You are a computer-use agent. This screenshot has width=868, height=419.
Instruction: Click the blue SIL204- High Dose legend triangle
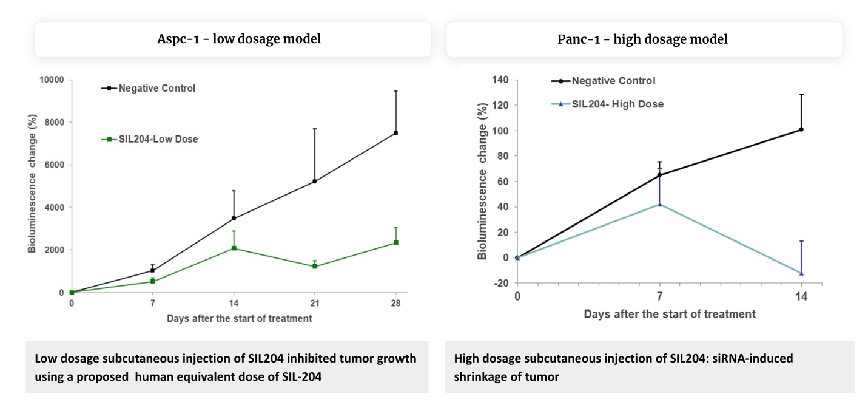(561, 104)
